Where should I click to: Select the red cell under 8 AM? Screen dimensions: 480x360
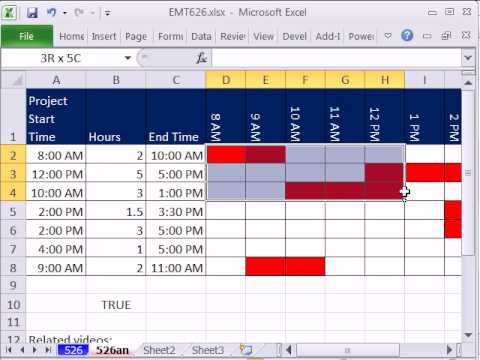[226, 155]
